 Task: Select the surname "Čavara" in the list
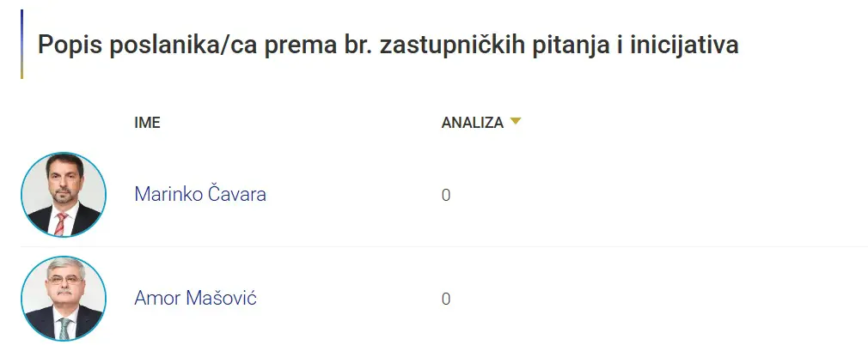(238, 195)
